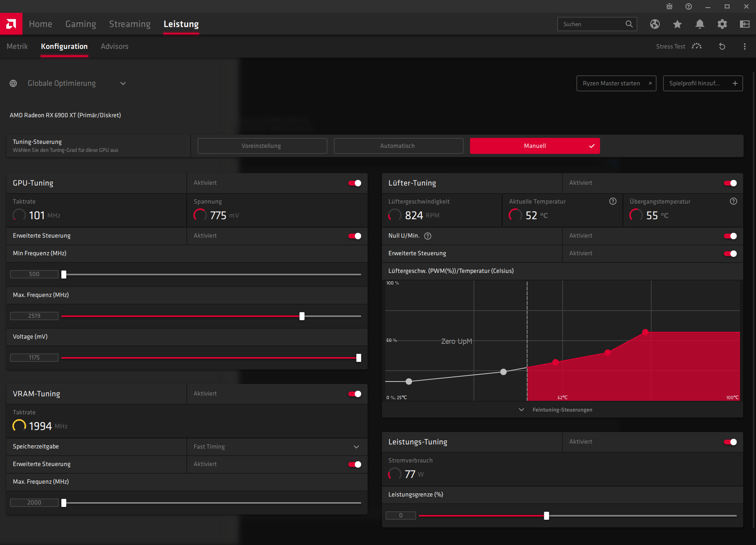Open settings gear icon
756x545 pixels.
(x=722, y=24)
